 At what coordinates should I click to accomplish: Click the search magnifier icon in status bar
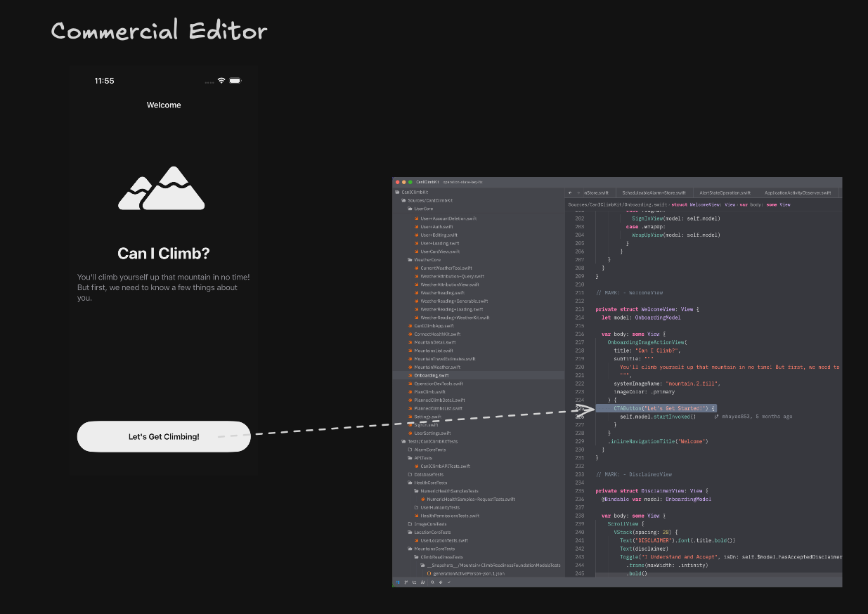pos(432,582)
